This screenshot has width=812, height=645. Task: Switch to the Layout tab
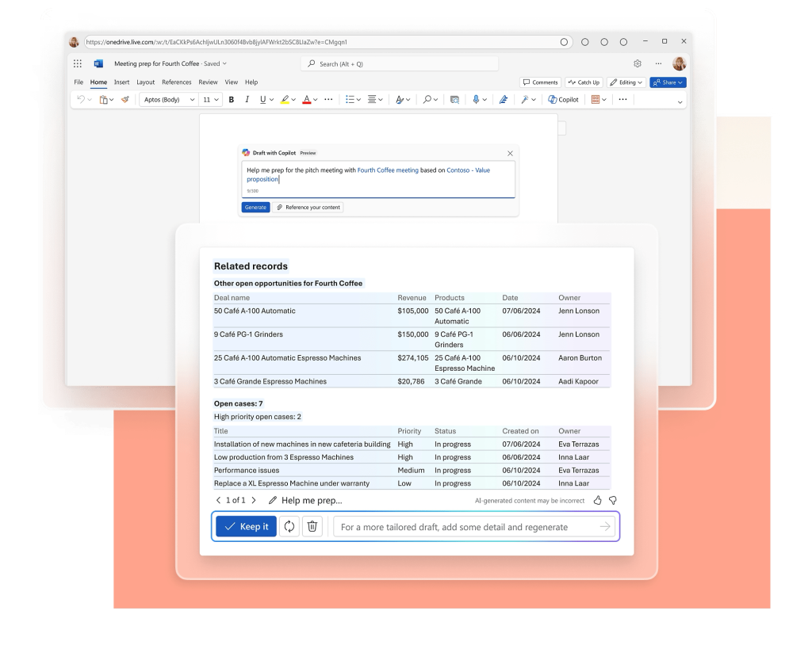click(x=146, y=82)
